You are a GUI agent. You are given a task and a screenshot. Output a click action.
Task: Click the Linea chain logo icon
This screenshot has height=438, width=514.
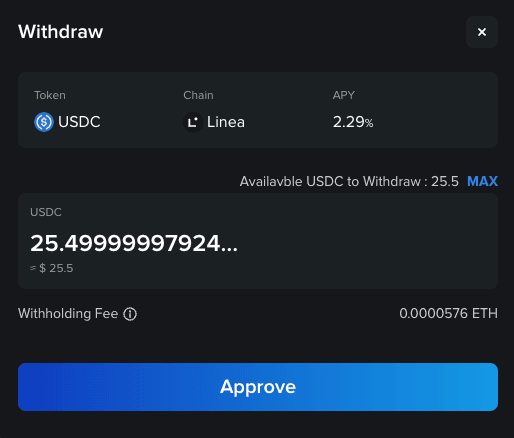193,122
